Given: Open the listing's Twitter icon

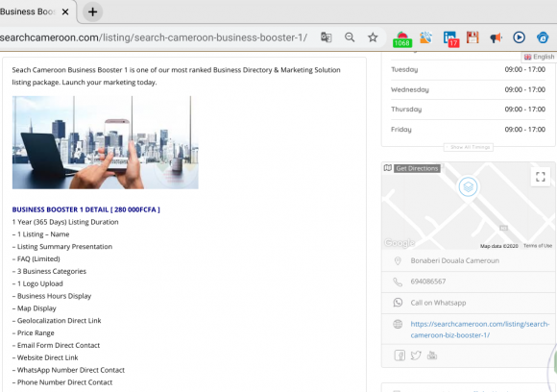Looking at the screenshot, I should coord(416,355).
